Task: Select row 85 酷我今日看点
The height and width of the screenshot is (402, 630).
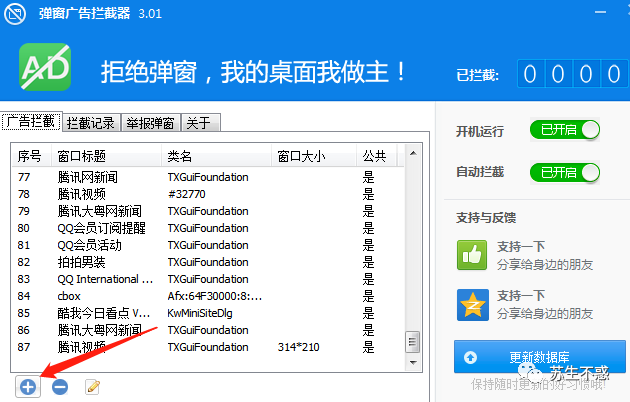Action: 208,313
